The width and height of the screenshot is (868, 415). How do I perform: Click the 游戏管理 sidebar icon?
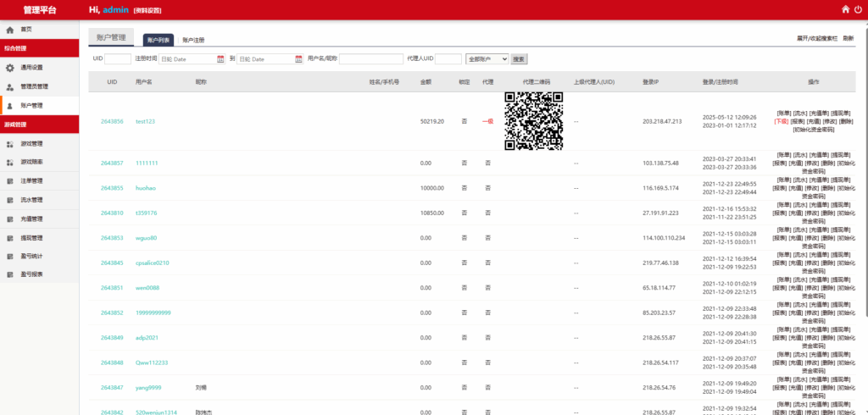9,144
